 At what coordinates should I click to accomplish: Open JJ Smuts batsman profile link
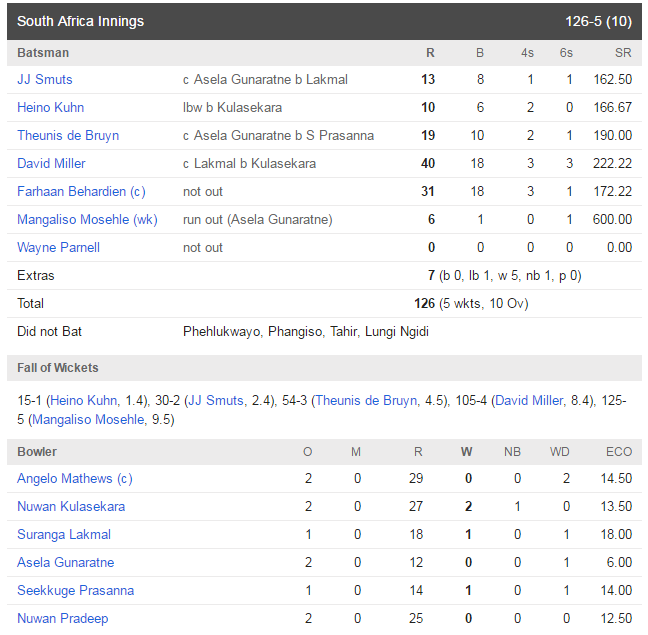tap(45, 79)
